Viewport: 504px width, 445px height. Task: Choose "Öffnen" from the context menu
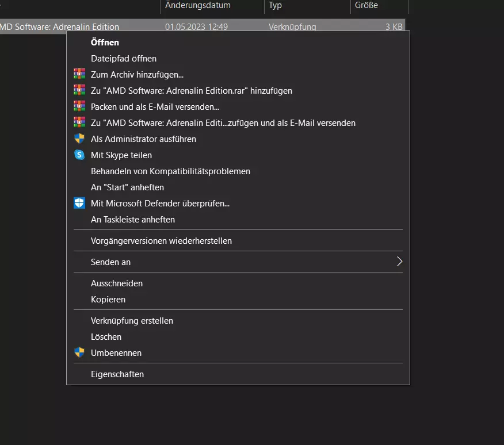[x=238, y=43]
